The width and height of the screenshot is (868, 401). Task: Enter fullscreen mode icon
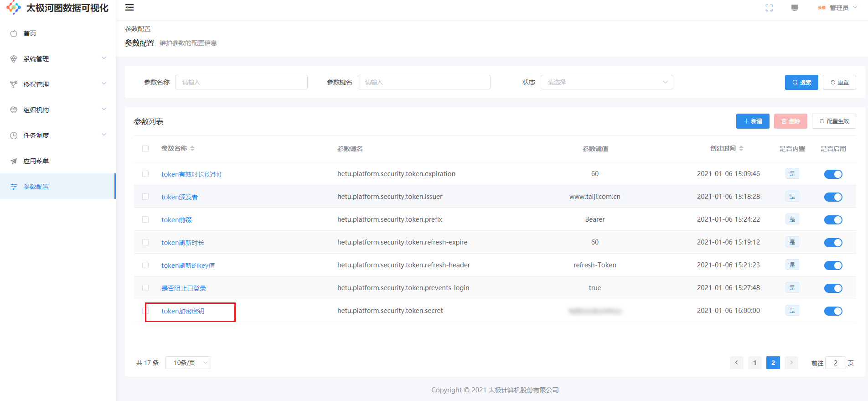pos(769,8)
